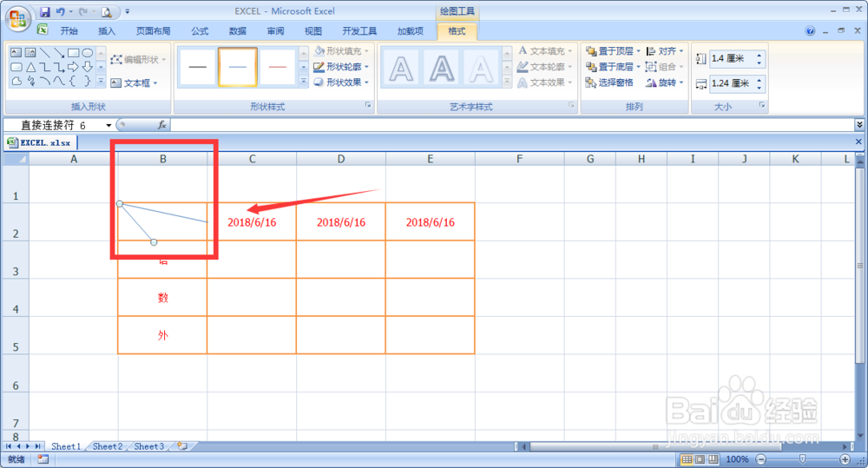
Task: Open the View (视图) ribbon tab
Action: [312, 31]
